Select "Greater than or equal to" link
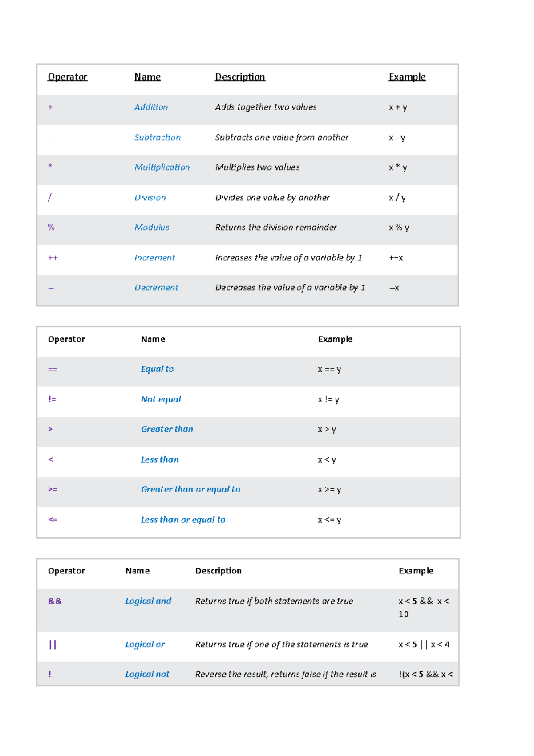The width and height of the screenshot is (534, 756). (x=190, y=489)
